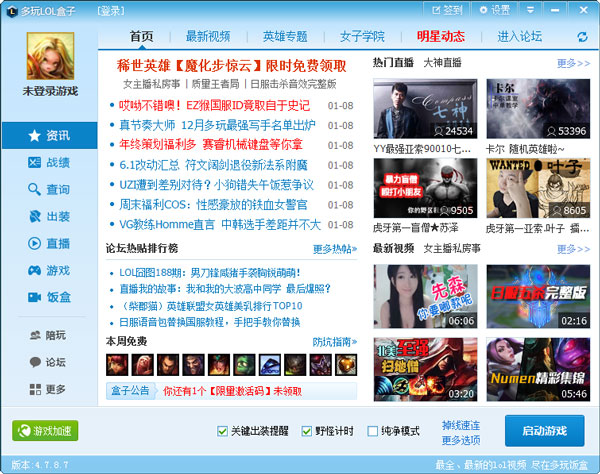Open the 陪玩 companion sidebar entry

coord(48,336)
